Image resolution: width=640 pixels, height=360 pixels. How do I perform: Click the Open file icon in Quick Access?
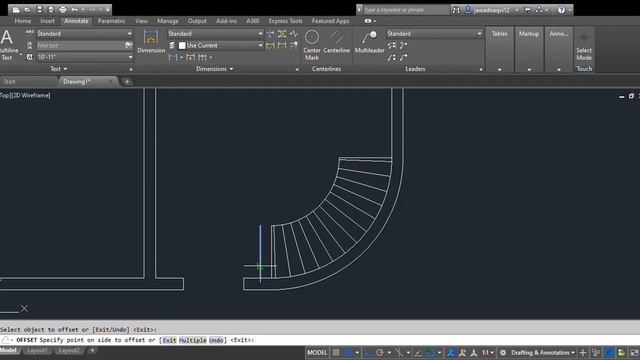[27, 9]
